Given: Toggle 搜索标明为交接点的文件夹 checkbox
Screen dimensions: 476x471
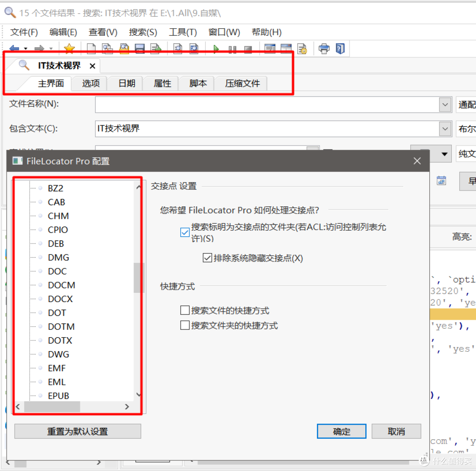Looking at the screenshot, I should tap(185, 232).
